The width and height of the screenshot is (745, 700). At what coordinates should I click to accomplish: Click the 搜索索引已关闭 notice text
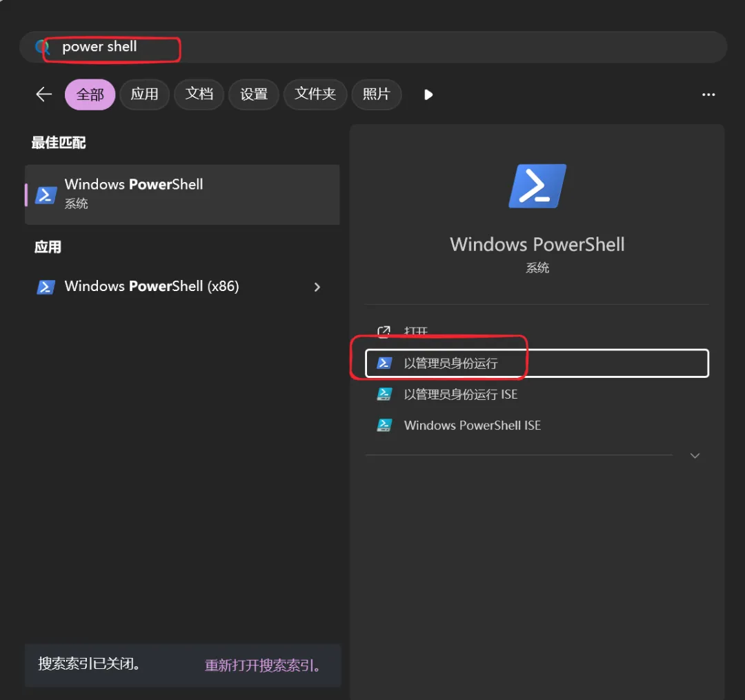(89, 663)
